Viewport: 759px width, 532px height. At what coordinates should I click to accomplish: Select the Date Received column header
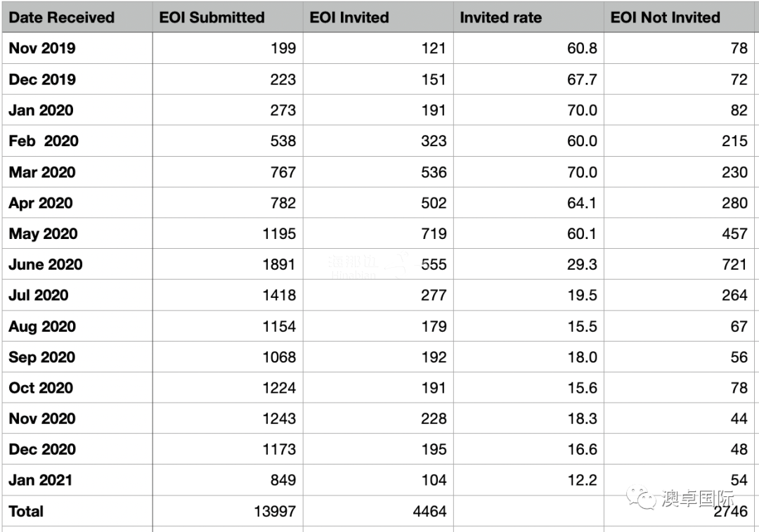(62, 18)
